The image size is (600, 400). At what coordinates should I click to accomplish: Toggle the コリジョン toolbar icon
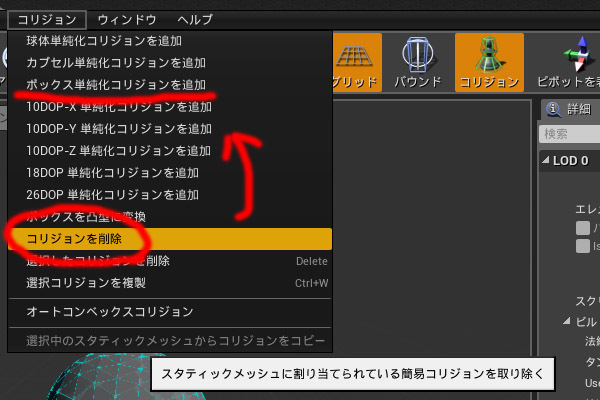coord(489,62)
